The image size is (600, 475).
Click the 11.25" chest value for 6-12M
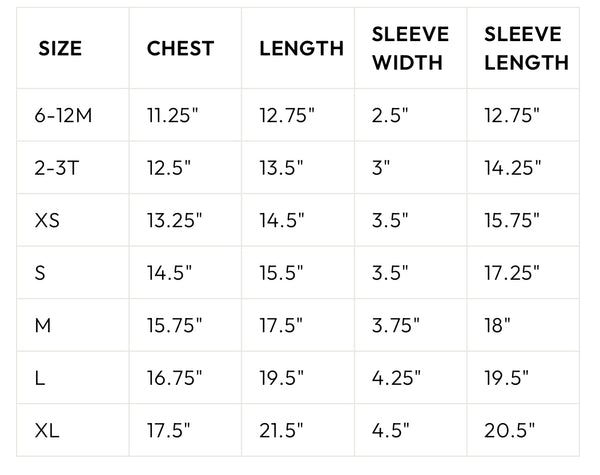click(x=174, y=114)
